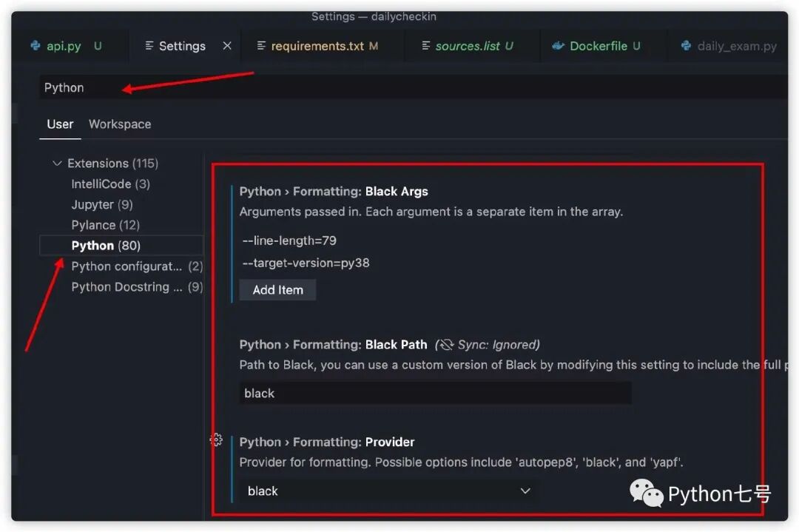This screenshot has width=799, height=532.
Task: Select the User settings tab
Action: [60, 124]
